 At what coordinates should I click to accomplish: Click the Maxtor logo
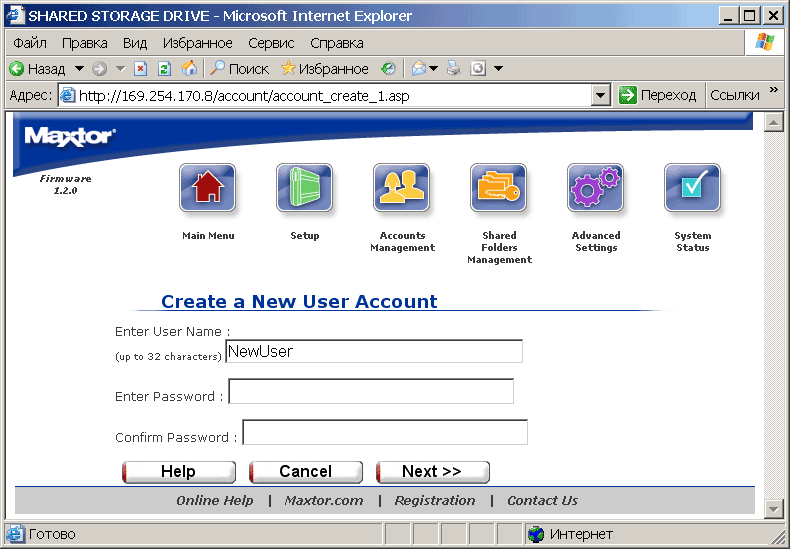[x=70, y=136]
